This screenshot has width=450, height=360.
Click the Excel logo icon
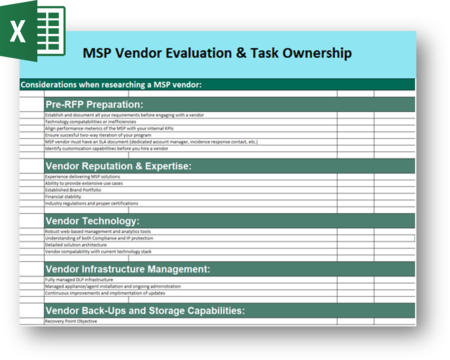pos(33,31)
